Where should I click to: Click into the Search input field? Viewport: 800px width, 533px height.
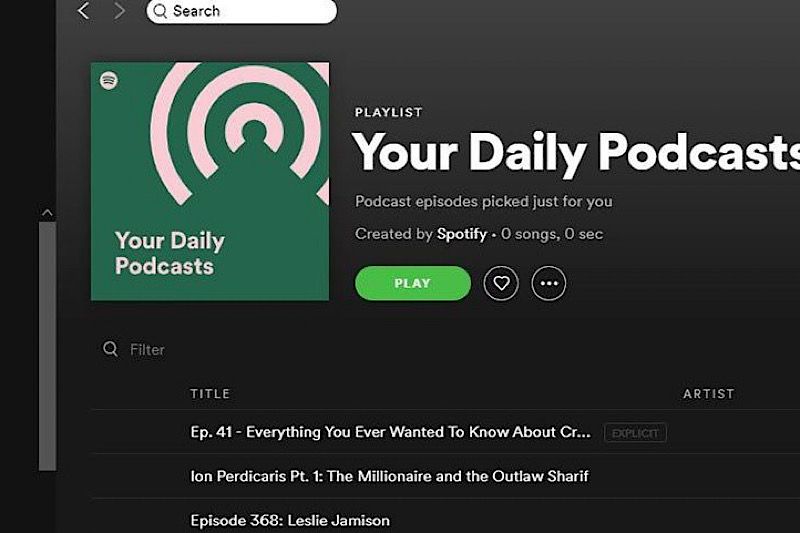pos(241,11)
